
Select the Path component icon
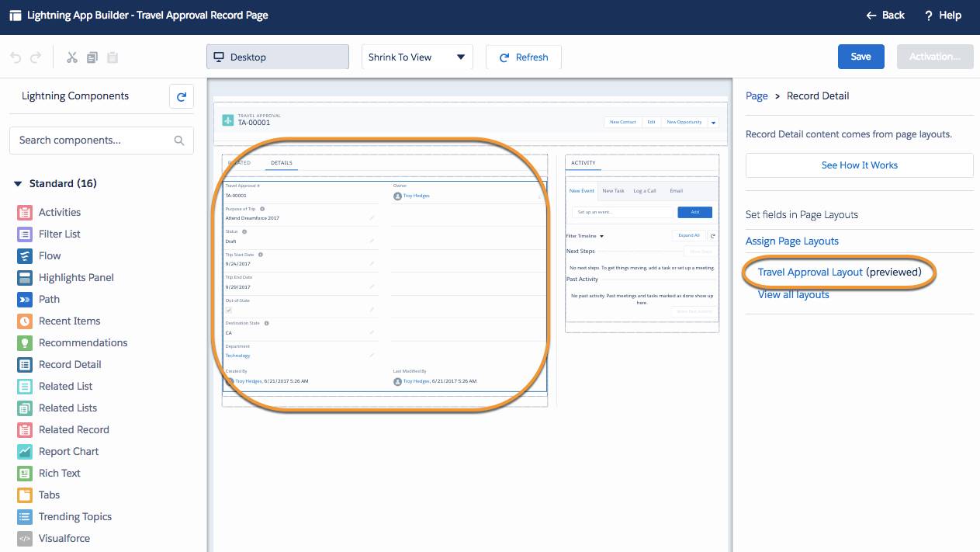point(25,299)
